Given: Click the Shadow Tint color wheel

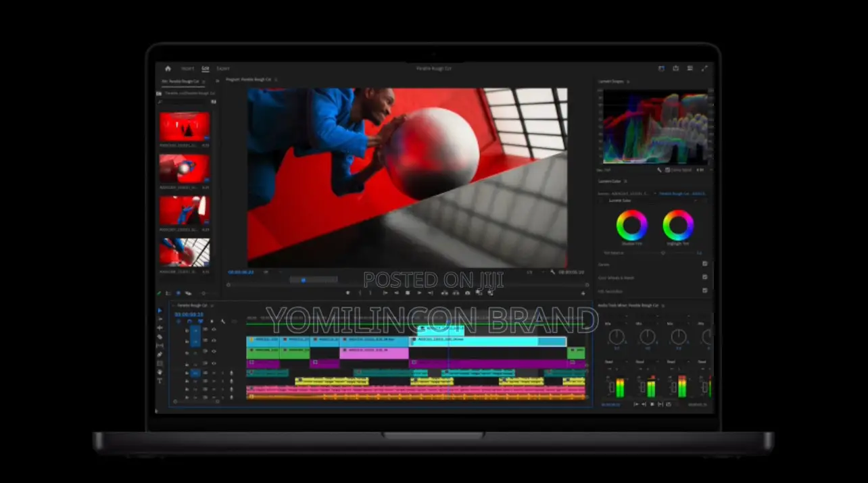Looking at the screenshot, I should pos(631,226).
